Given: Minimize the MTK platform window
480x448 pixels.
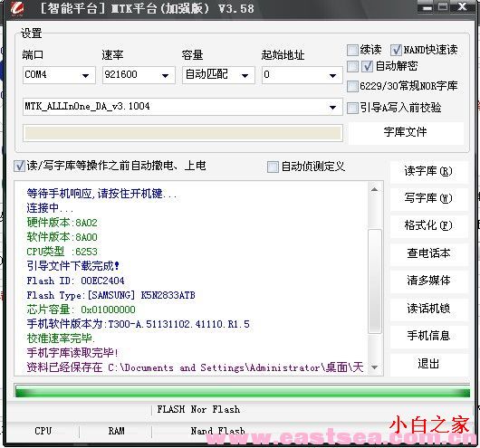Looking at the screenshot, I should (x=427, y=7).
